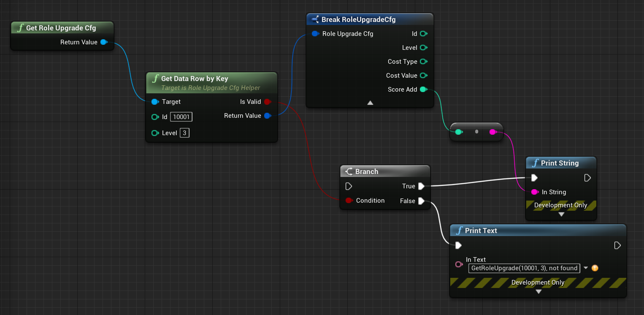Image resolution: width=644 pixels, height=315 pixels.
Task: Expand the Print Text advanced options arrow
Action: click(538, 291)
